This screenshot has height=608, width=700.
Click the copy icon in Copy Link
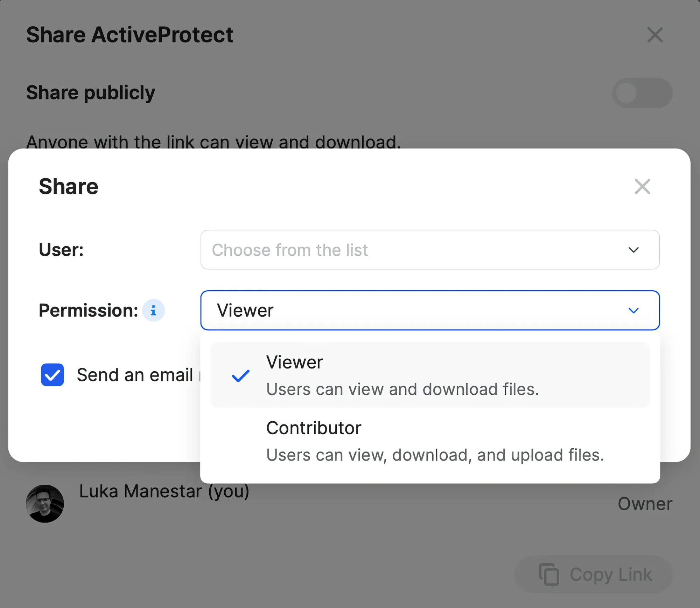(549, 574)
